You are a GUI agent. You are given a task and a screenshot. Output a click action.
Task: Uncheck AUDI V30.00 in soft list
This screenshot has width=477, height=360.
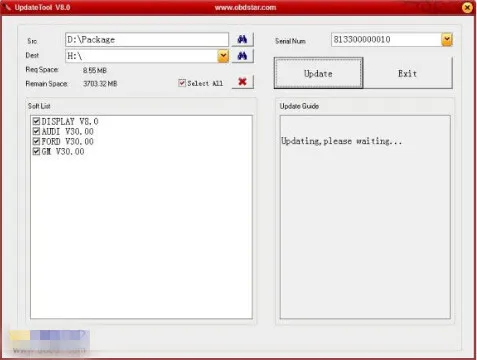tap(36, 131)
